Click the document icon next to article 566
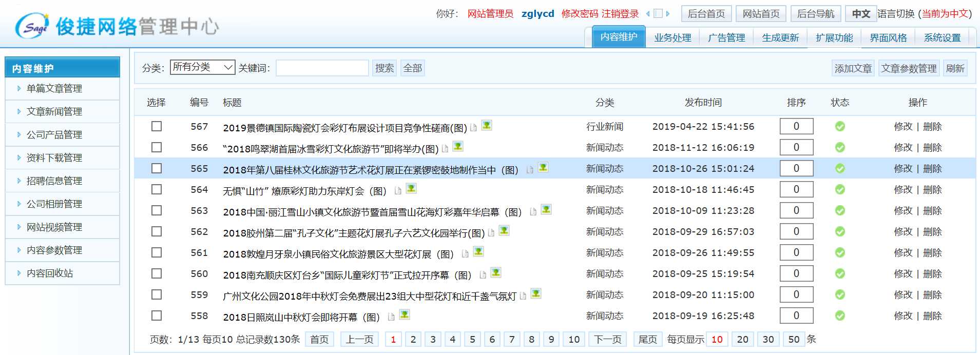 pos(445,149)
